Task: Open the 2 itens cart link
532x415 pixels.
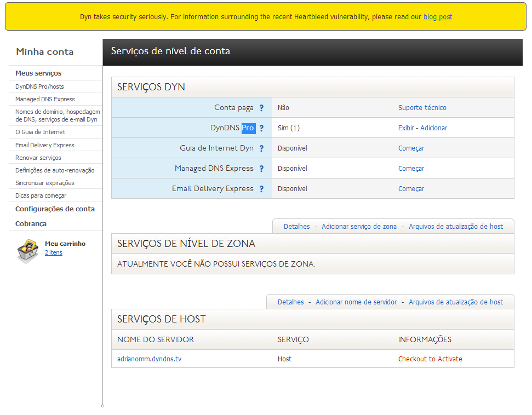Action: coord(54,252)
